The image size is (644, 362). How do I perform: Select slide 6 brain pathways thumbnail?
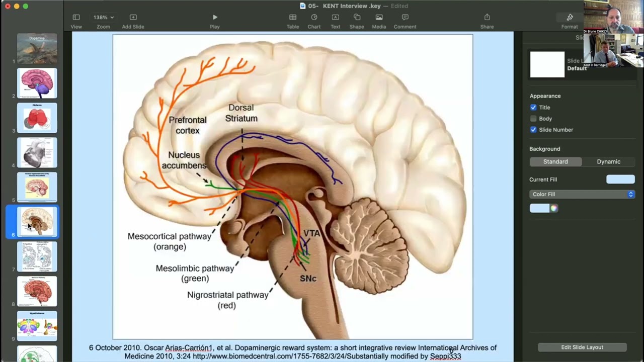point(37,222)
